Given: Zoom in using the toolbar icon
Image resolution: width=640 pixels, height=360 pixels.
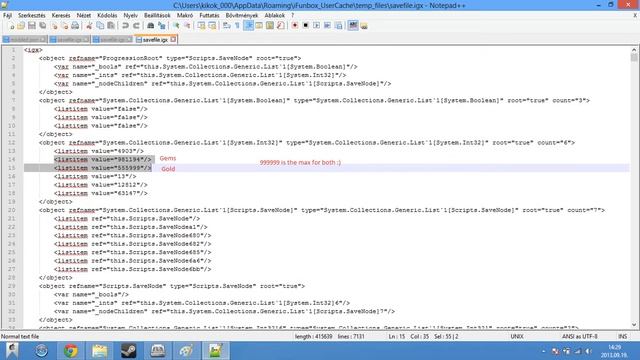Looking at the screenshot, I should 176,26.
